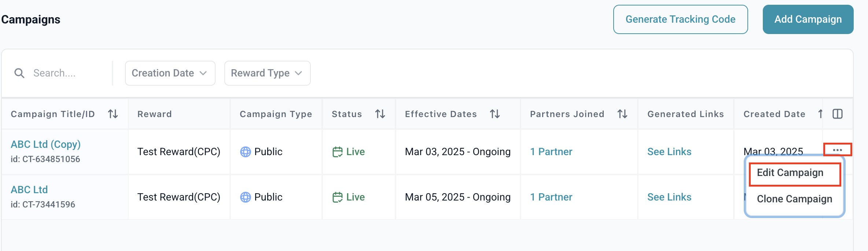Click See Links for CT-73441596 campaign

pyautogui.click(x=669, y=197)
